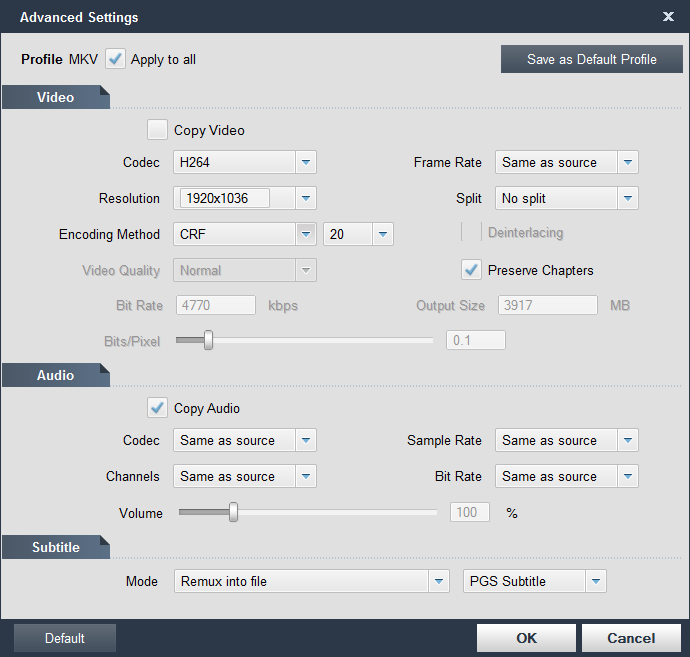
Task: Click the Save as Default Profile button
Action: 592,59
